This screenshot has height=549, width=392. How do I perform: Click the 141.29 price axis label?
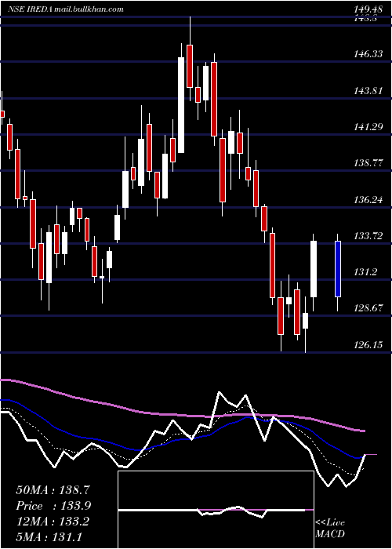pos(368,127)
